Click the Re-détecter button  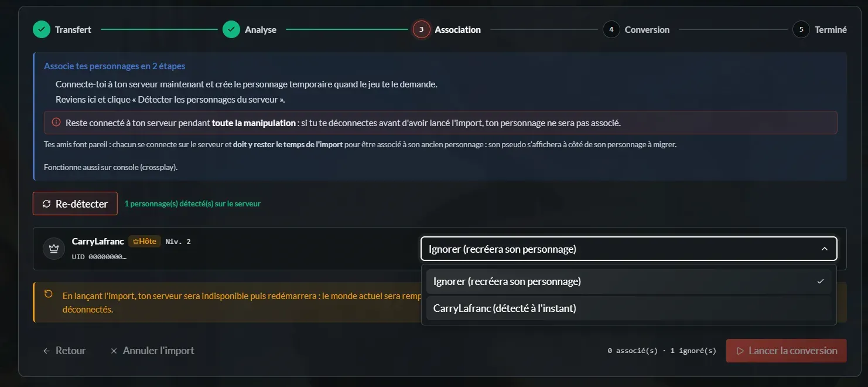(x=75, y=204)
